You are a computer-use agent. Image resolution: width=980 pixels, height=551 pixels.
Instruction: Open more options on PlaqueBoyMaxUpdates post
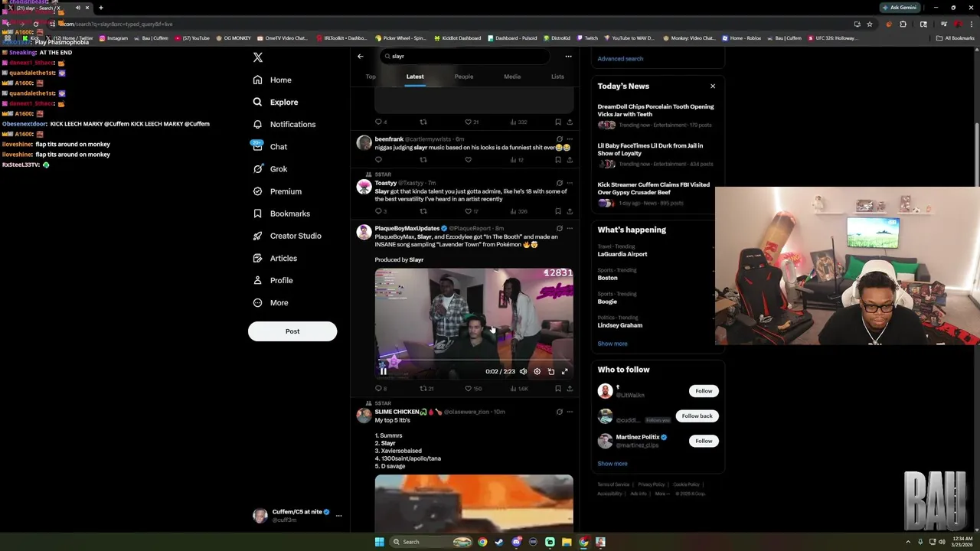570,228
